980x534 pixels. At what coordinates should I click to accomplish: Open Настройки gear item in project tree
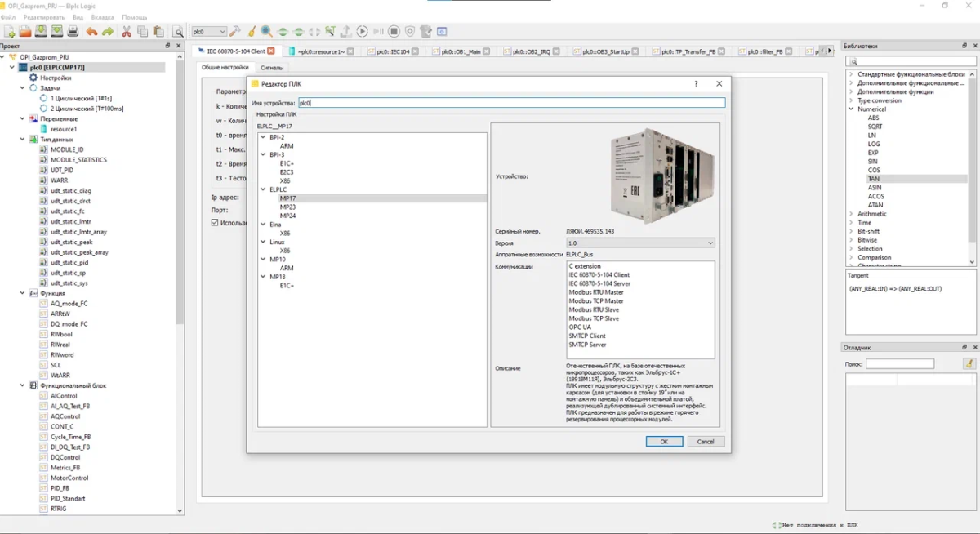coord(56,78)
